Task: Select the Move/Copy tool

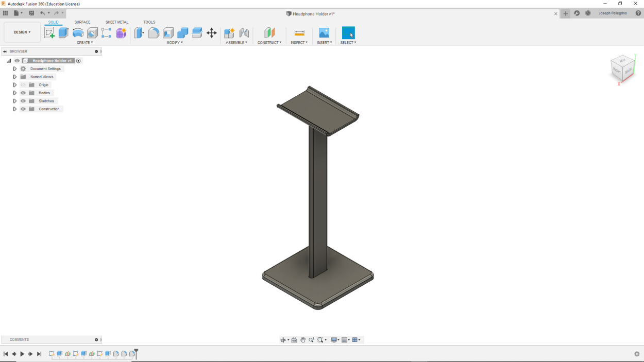Action: click(x=211, y=33)
